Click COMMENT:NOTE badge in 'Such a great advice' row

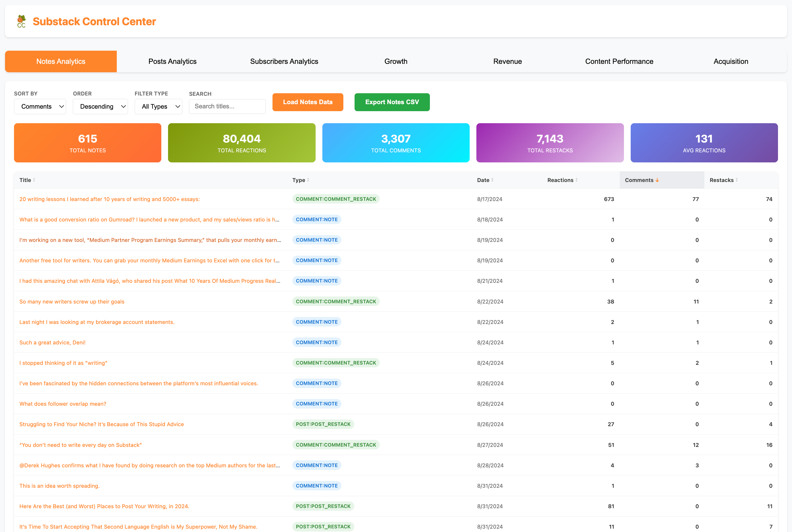[316, 342]
